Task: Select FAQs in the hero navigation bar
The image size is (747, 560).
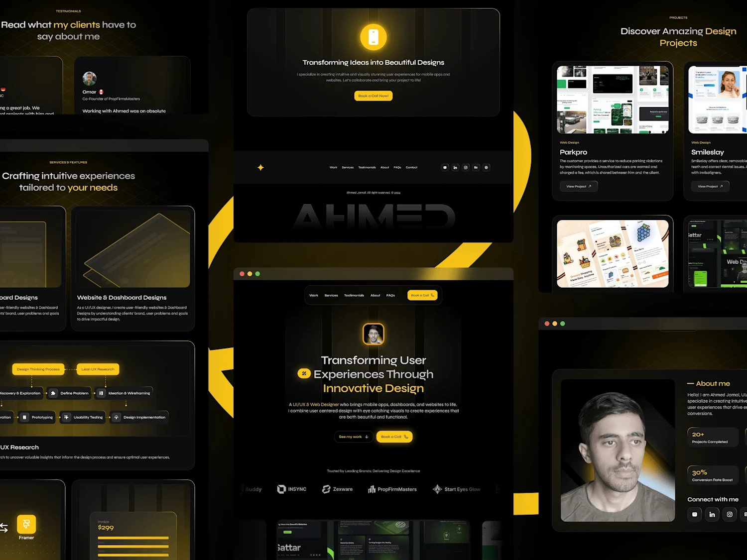Action: 390,295
